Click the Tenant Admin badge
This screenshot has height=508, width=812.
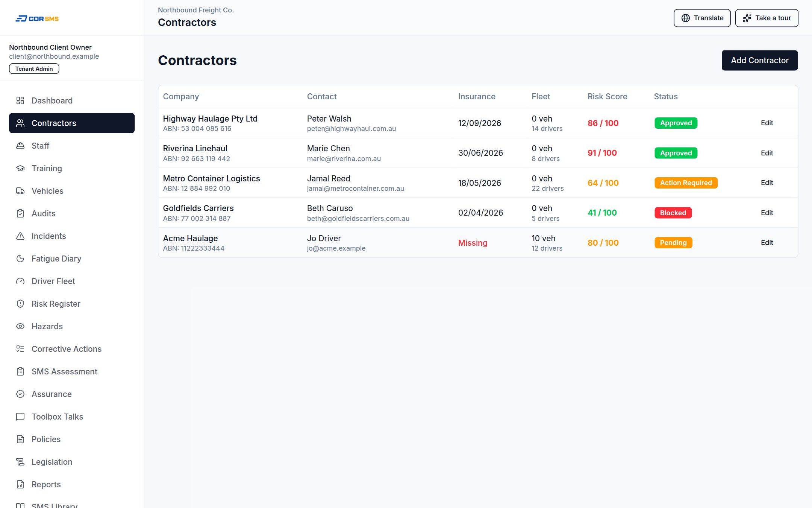click(x=34, y=69)
